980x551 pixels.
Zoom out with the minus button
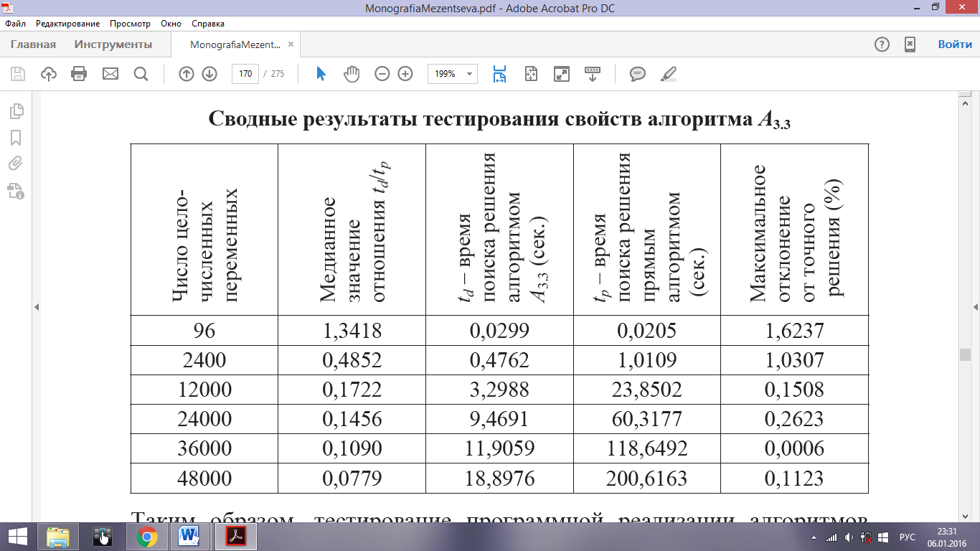pos(382,74)
